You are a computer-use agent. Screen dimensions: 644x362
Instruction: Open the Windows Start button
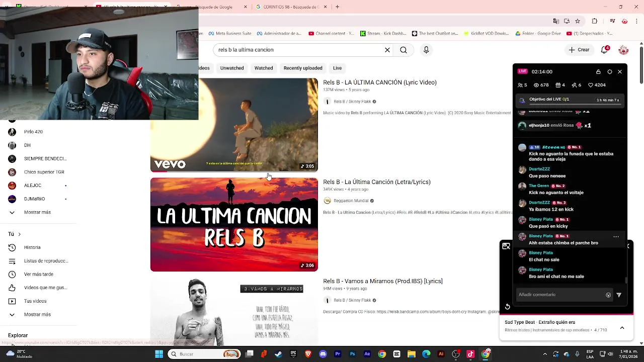tap(159, 354)
